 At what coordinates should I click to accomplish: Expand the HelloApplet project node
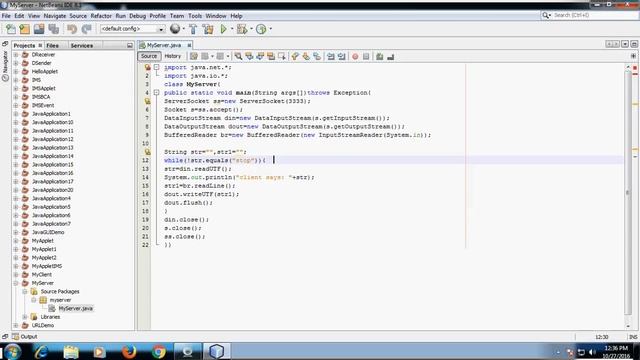pos(16,71)
